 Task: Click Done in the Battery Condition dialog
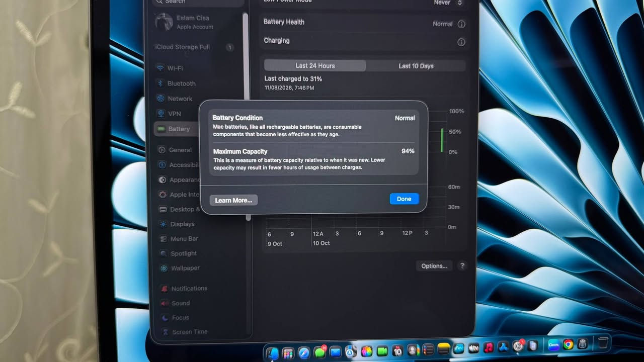[404, 199]
